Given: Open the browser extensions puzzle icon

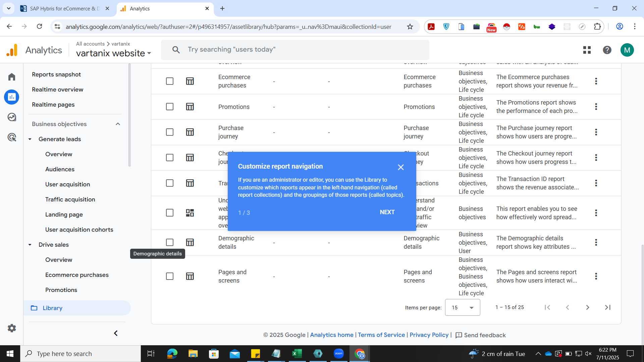Looking at the screenshot, I should [597, 26].
